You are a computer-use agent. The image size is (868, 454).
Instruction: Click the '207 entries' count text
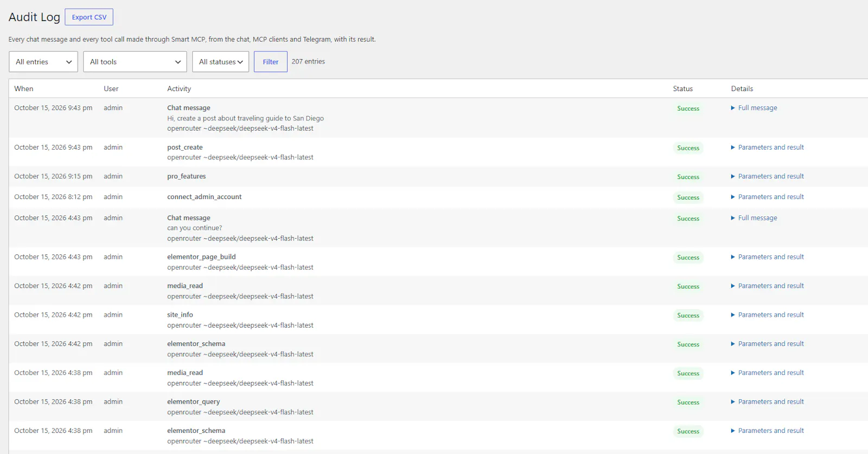pos(308,61)
